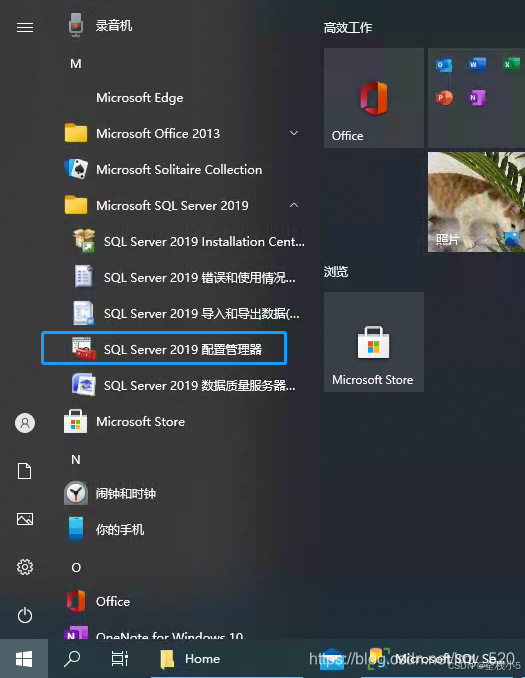Select the 高效工作 tile group header
The image size is (525, 678).
348,28
